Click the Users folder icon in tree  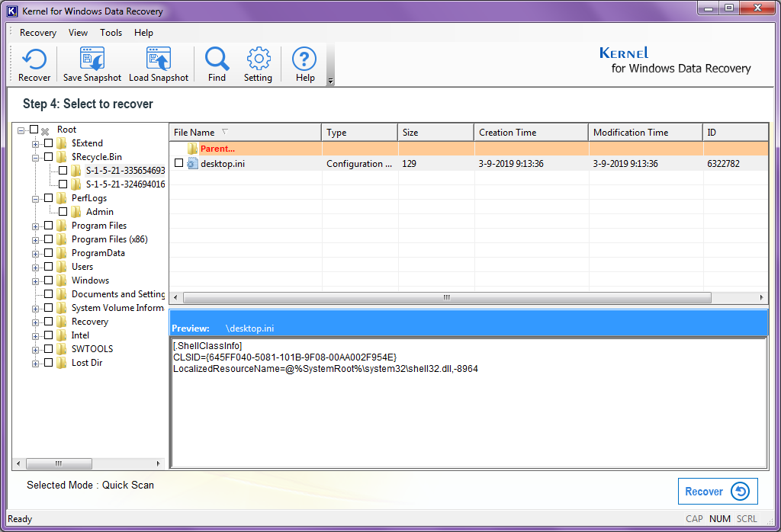[x=62, y=267]
